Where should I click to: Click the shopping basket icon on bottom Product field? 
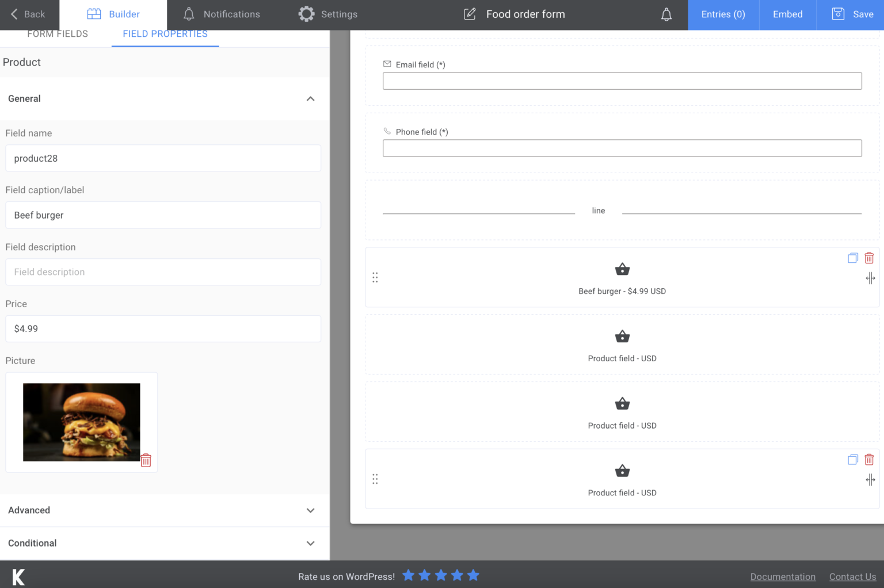click(x=622, y=471)
